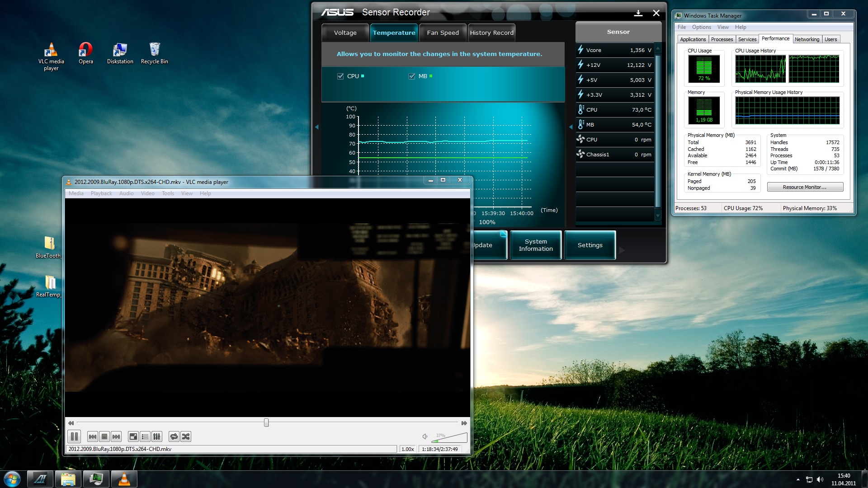The image size is (868, 488).
Task: Open the VLC Playback menu
Action: 101,193
